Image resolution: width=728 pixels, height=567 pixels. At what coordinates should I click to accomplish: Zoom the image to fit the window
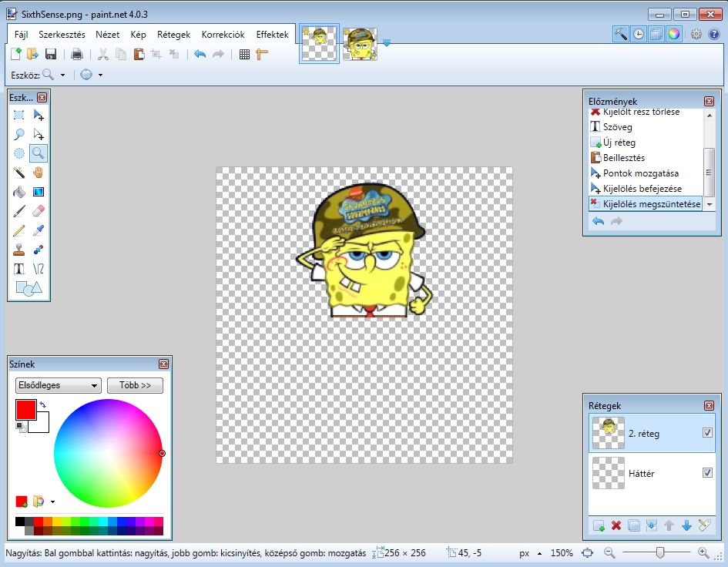click(x=587, y=553)
